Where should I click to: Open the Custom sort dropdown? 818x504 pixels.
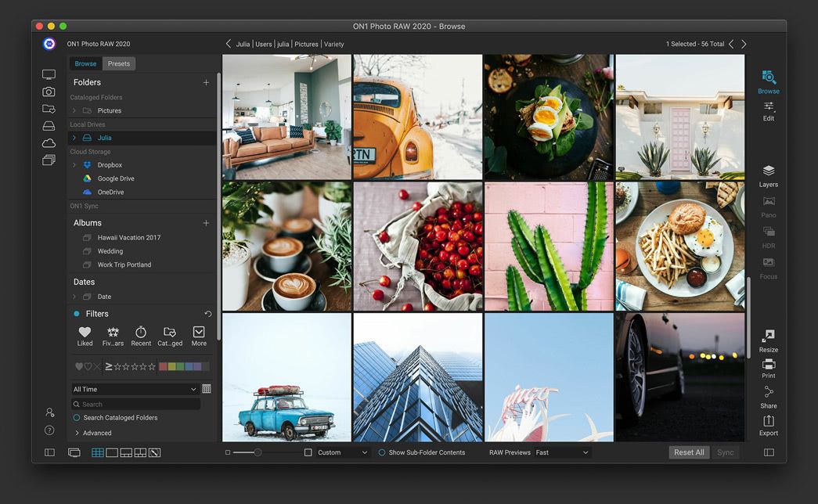tap(343, 452)
